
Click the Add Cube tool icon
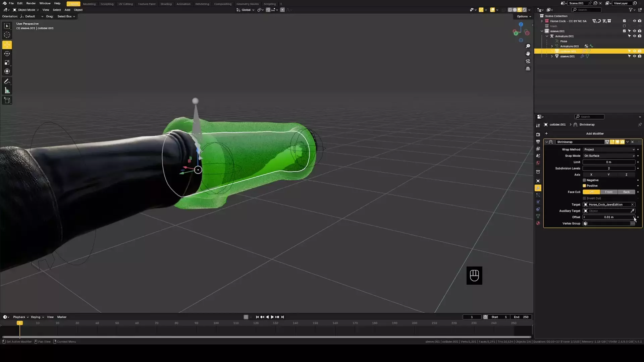[7, 100]
